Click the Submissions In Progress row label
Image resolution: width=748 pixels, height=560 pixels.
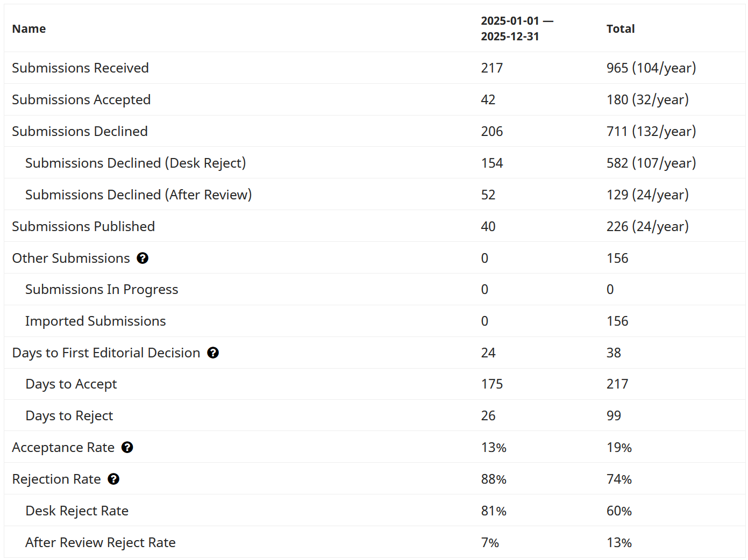pyautogui.click(x=102, y=290)
